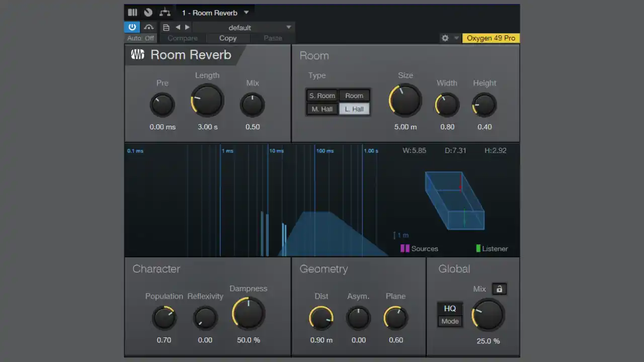Expand the dropdown arrow next to gear
The image size is (644, 362).
[x=456, y=38]
